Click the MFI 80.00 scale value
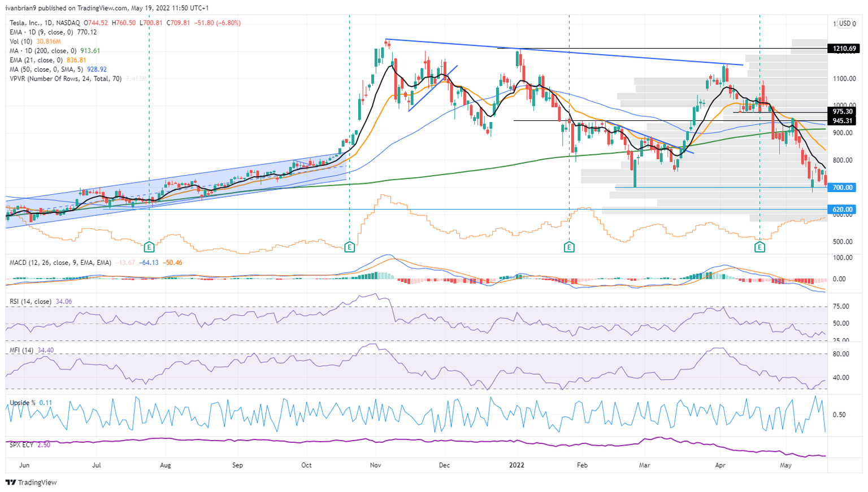 [x=841, y=354]
